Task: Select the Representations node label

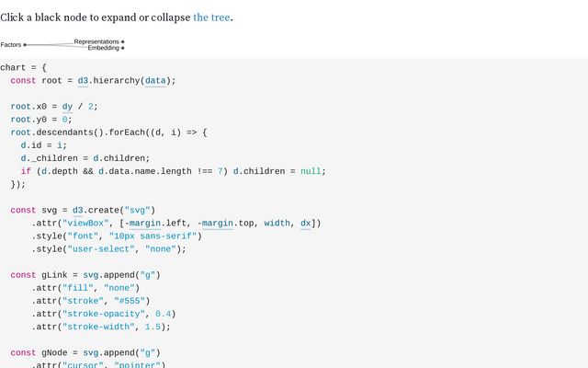Action: (x=96, y=41)
